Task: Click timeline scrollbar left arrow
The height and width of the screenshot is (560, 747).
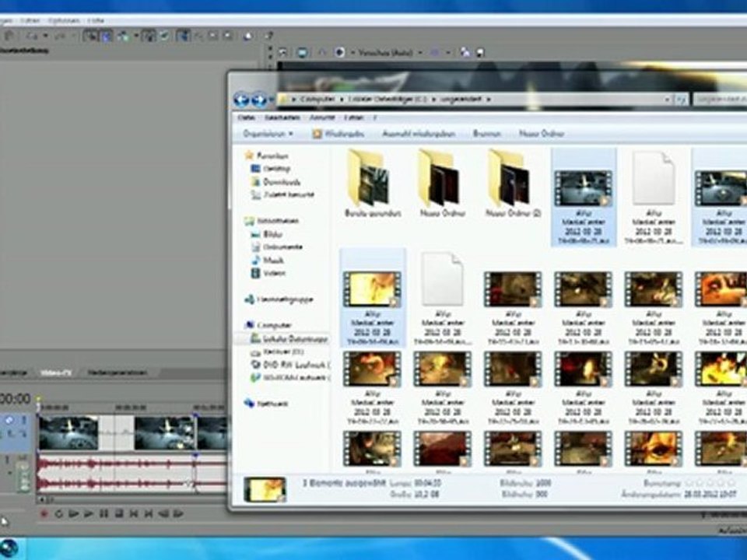Action: click(42, 500)
